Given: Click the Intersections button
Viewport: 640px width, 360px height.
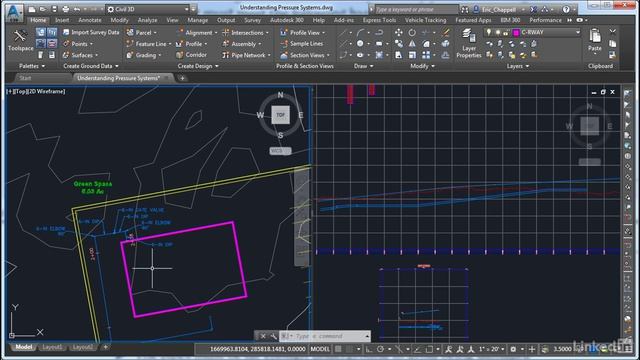Looking at the screenshot, I should (245, 32).
